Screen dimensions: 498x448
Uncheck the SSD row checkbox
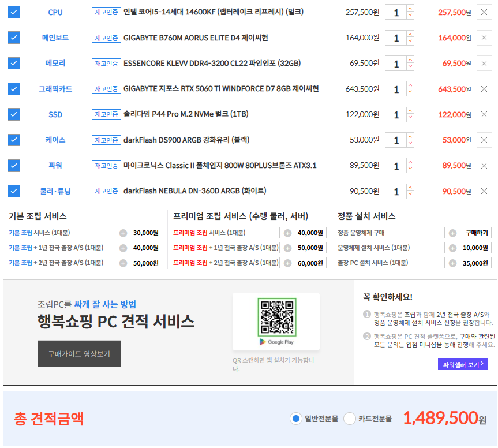click(x=14, y=114)
